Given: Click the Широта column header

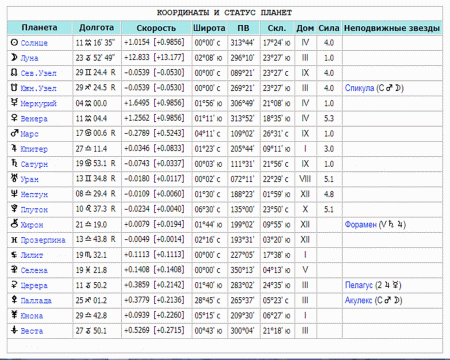Looking at the screenshot, I should pyautogui.click(x=209, y=28).
